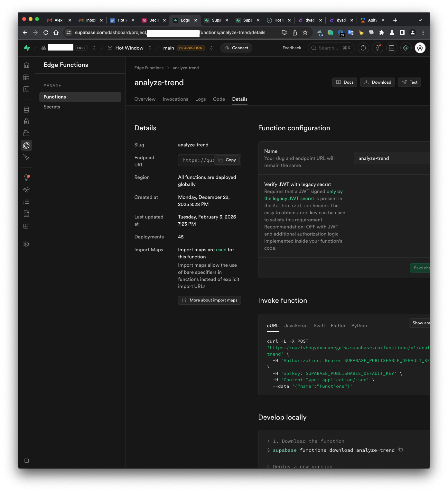Image resolution: width=448 pixels, height=492 pixels.
Task: Click the Save changes button
Action: coord(420,268)
